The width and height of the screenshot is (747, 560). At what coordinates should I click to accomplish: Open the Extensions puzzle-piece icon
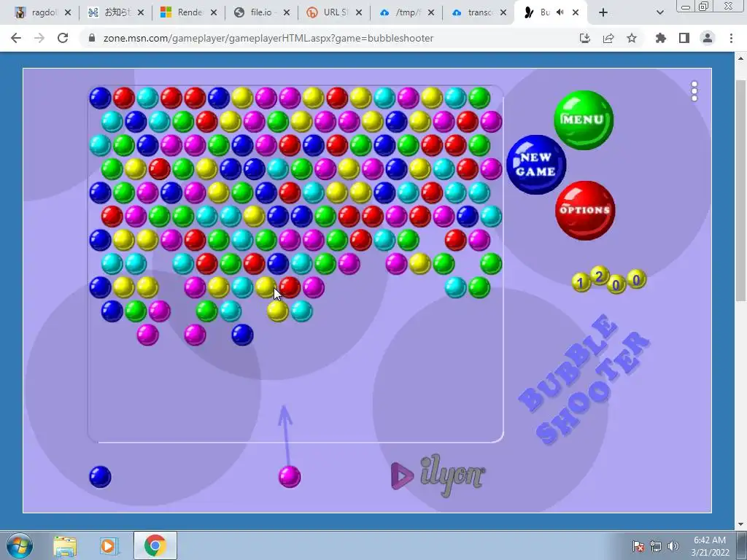click(661, 38)
